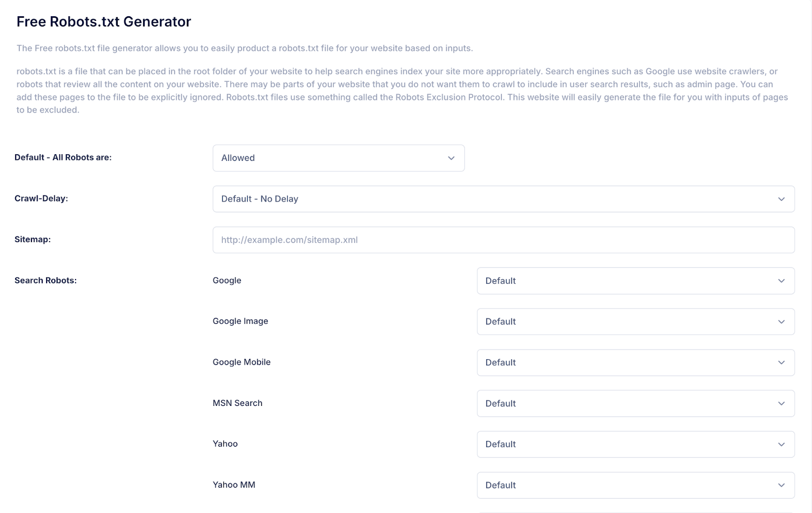Image resolution: width=812 pixels, height=513 pixels.
Task: Expand the Crawl-Delay dropdown
Action: tap(503, 198)
